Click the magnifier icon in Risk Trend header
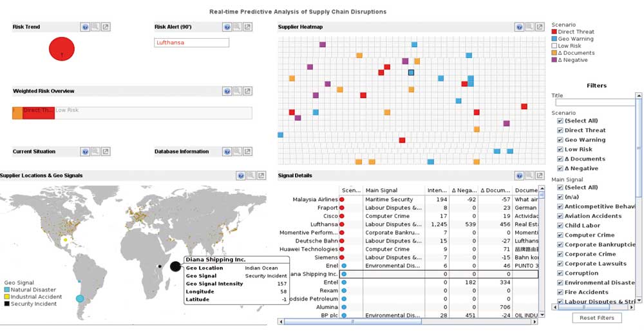Viewport: 644px width, 336px height. pos(95,27)
